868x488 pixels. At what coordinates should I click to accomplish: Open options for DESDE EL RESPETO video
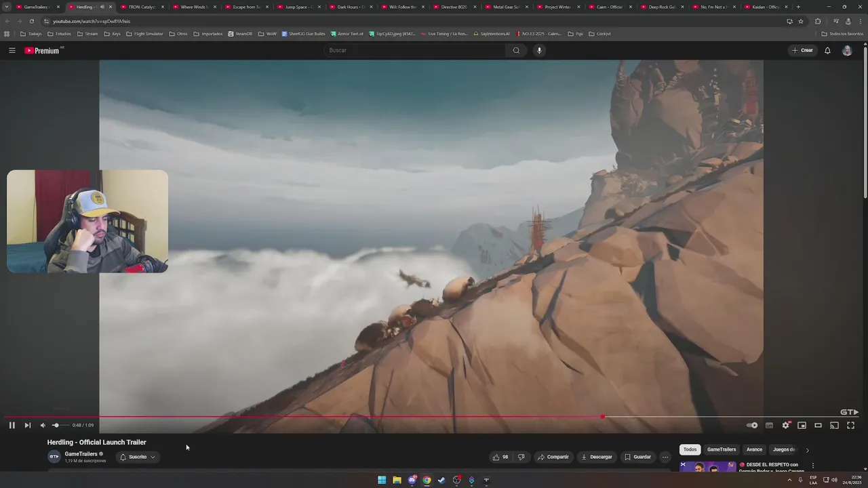[x=812, y=466]
